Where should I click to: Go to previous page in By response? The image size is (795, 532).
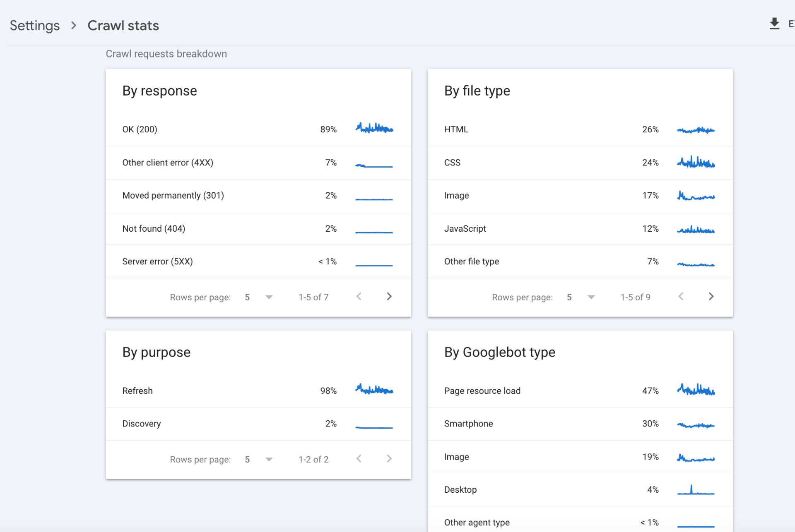pos(359,297)
